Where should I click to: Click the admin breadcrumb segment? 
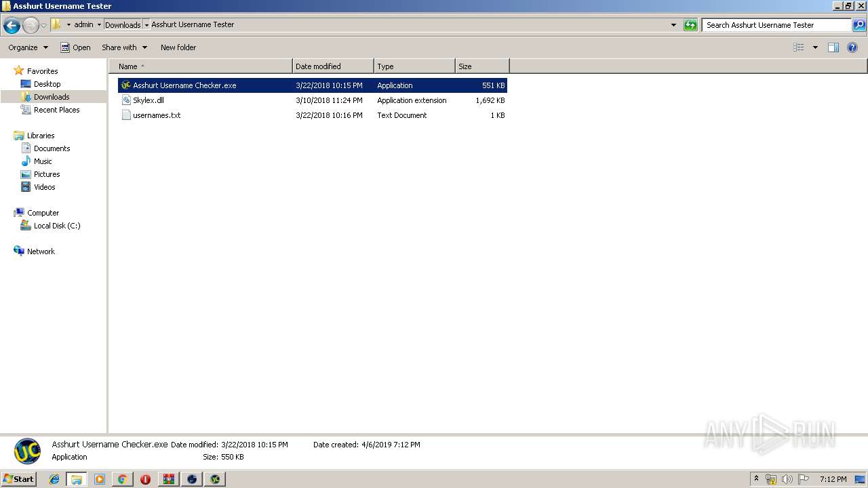[x=83, y=25]
